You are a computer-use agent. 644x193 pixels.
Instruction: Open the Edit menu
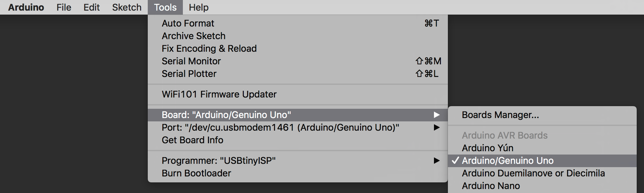click(x=91, y=7)
